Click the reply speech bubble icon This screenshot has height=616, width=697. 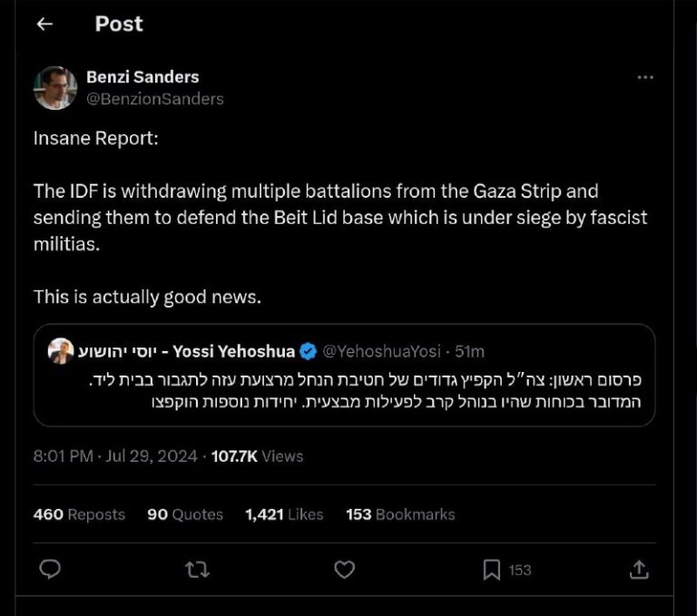point(51,570)
